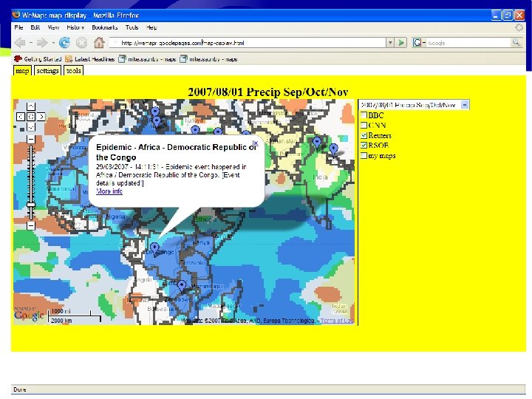Open the Tools menu
This screenshot has width=532, height=399.
click(132, 27)
